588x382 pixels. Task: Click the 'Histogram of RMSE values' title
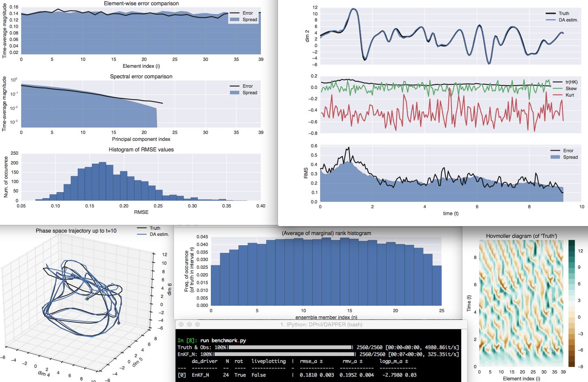(141, 149)
